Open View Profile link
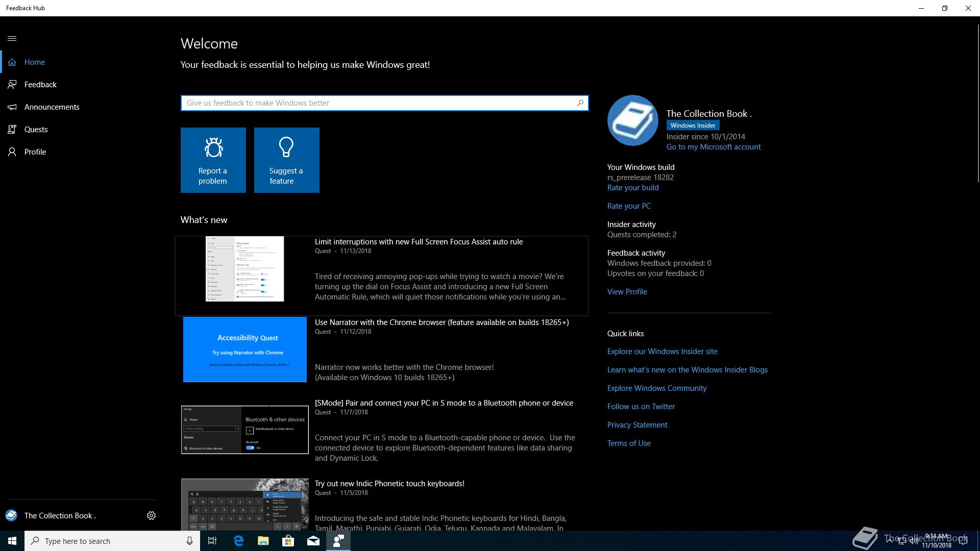 coord(627,292)
